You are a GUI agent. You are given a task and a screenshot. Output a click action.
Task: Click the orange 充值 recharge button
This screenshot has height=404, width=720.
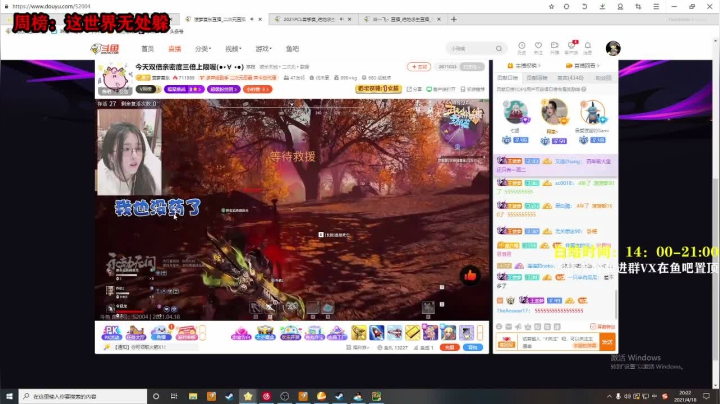point(449,348)
